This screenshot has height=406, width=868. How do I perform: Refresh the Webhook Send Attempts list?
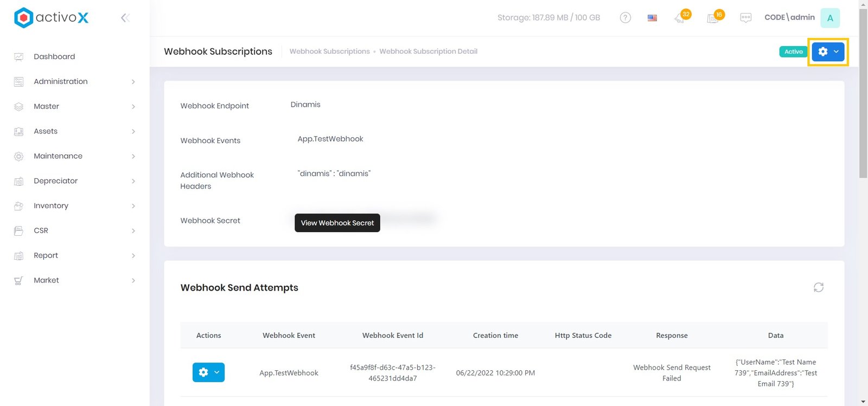(x=819, y=287)
